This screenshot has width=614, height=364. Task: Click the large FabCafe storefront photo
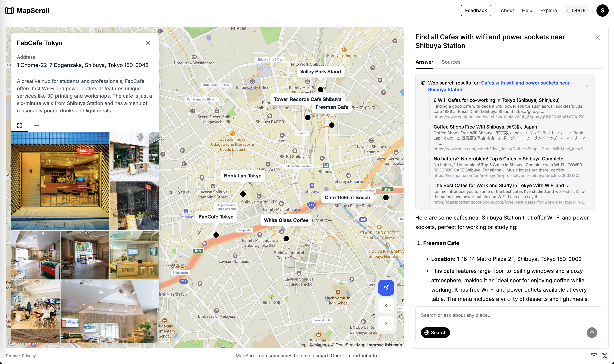point(60,181)
